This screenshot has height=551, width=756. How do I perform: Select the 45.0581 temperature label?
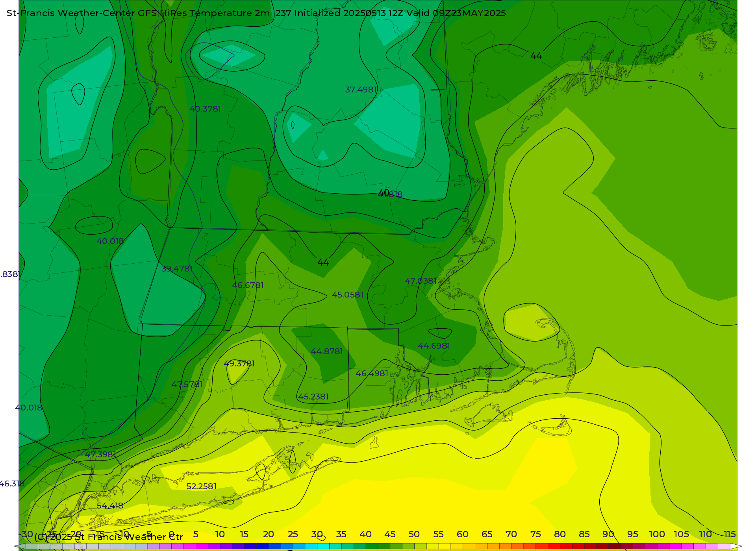[348, 295]
